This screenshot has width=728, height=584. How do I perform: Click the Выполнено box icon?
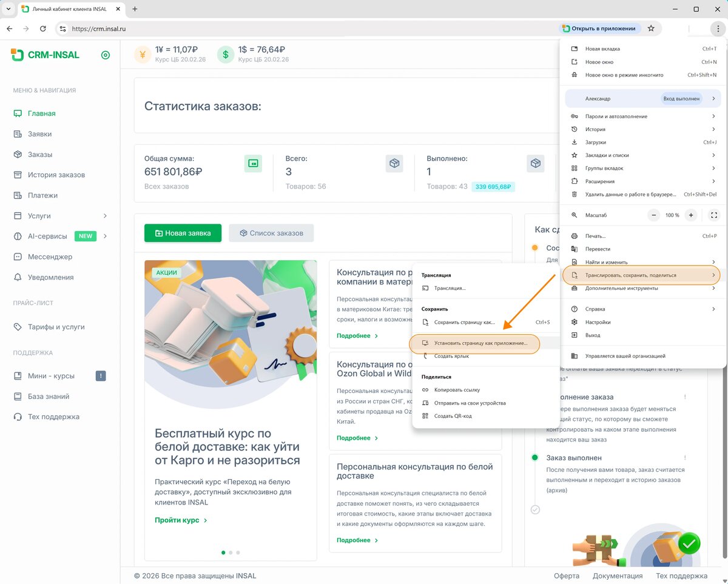pos(535,164)
